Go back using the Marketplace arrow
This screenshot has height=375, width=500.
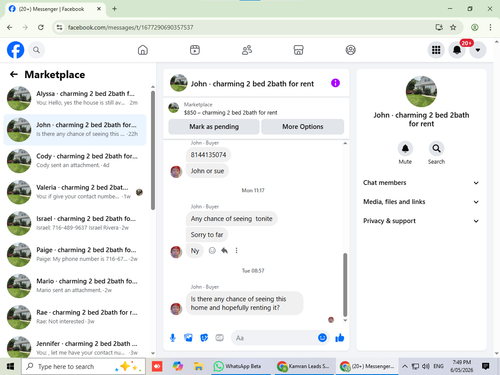[14, 74]
